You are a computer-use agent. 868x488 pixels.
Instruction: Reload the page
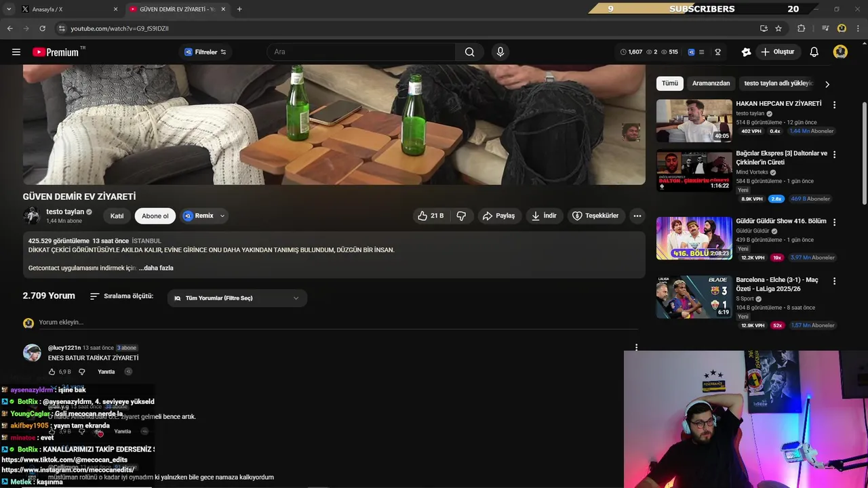(42, 28)
